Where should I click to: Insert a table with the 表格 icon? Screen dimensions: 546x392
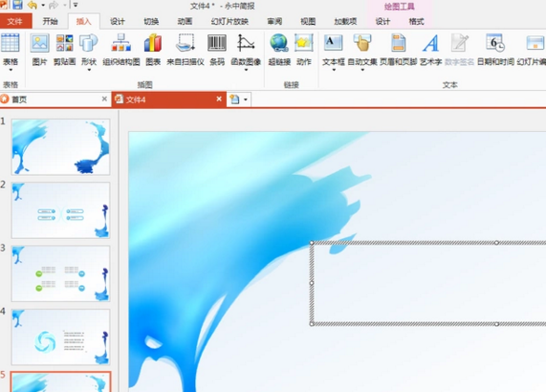point(11,43)
